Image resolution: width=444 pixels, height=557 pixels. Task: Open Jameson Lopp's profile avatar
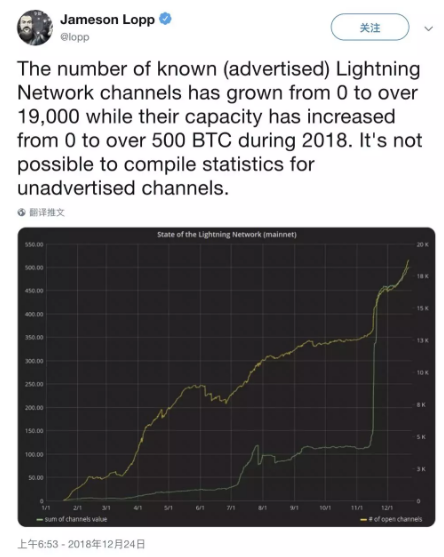(x=35, y=28)
